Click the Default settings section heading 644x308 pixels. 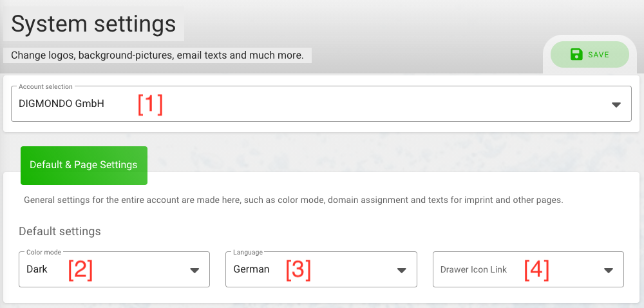pos(60,231)
